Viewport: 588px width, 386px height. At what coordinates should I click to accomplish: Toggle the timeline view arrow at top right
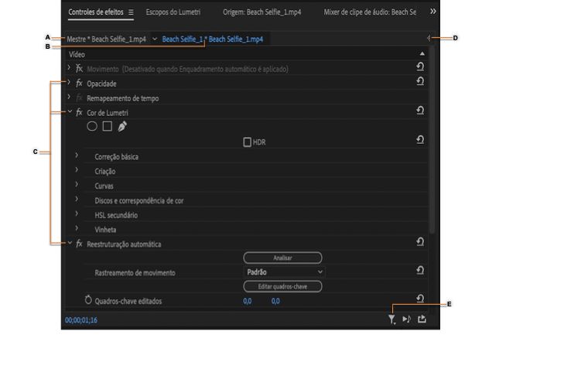(x=429, y=38)
